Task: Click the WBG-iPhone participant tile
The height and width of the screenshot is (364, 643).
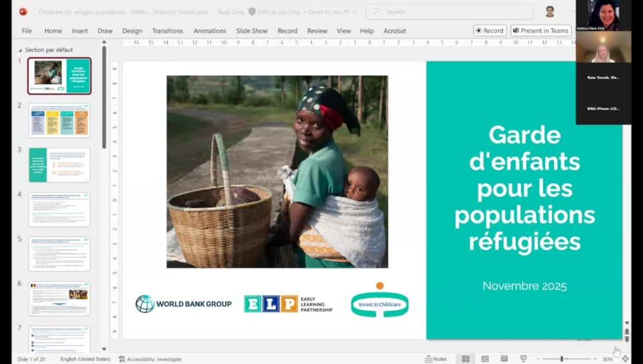Action: pos(603,109)
